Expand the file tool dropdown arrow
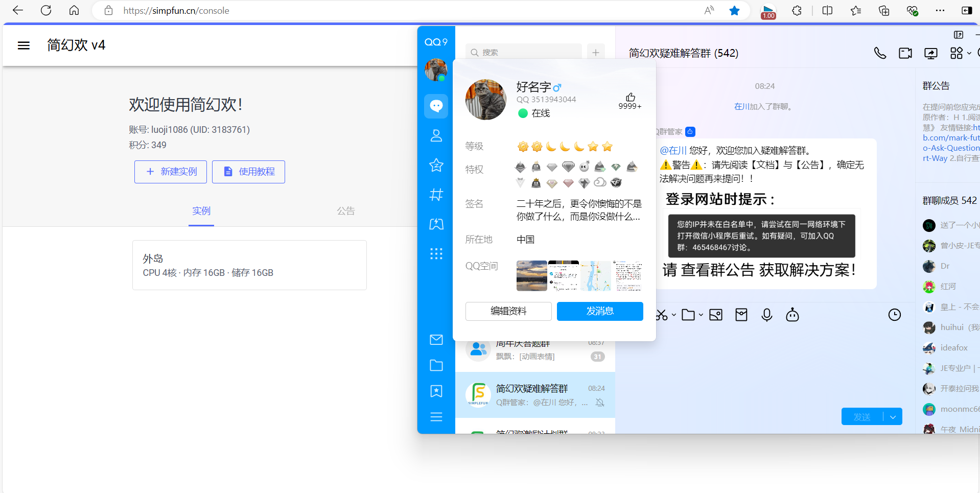The height and width of the screenshot is (493, 980). click(701, 315)
